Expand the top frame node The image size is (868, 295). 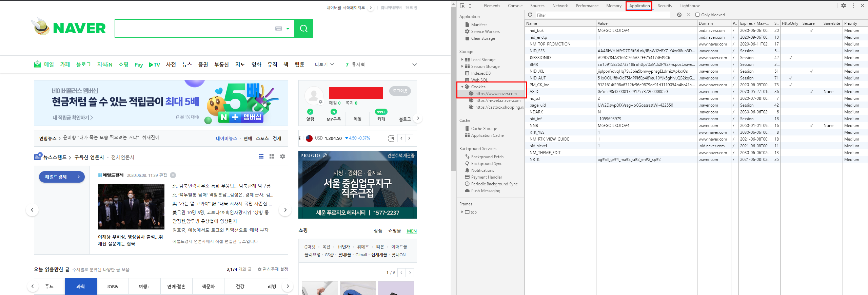tap(462, 212)
